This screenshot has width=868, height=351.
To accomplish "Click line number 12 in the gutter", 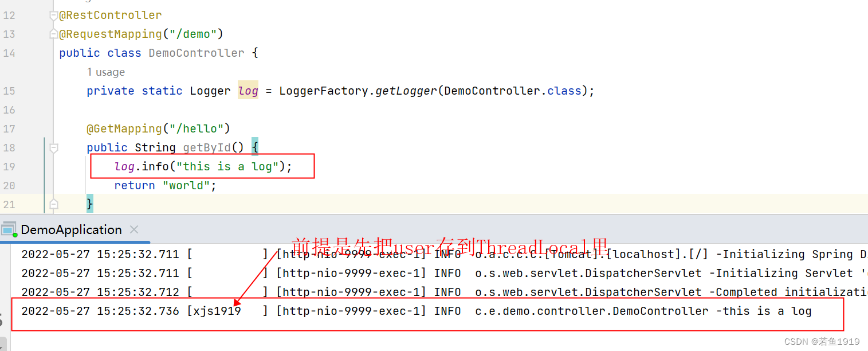I will (x=9, y=15).
